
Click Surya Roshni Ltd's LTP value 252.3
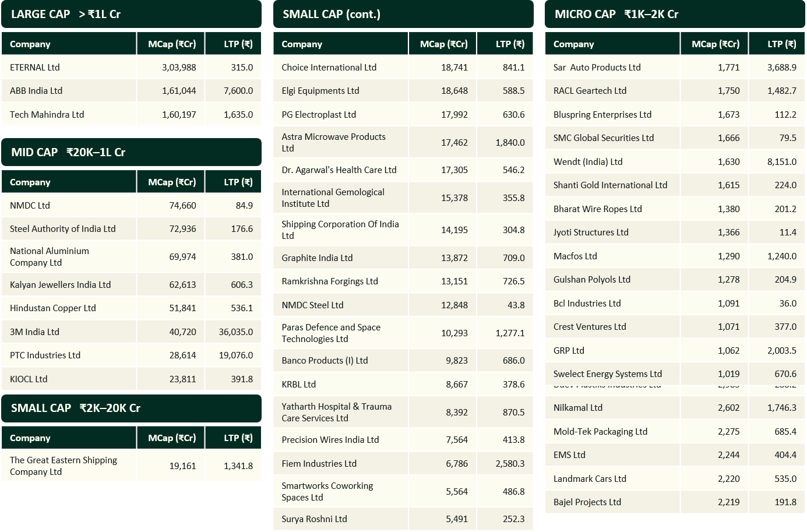coord(514,519)
